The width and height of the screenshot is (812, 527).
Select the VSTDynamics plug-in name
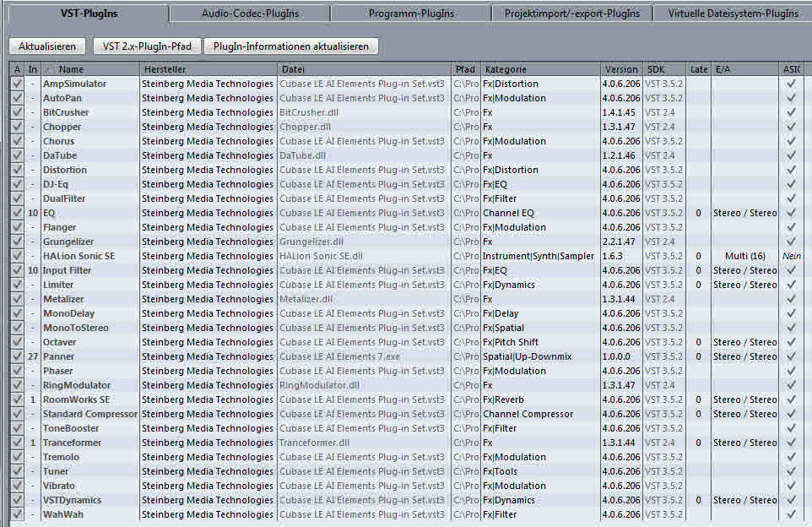click(x=72, y=500)
